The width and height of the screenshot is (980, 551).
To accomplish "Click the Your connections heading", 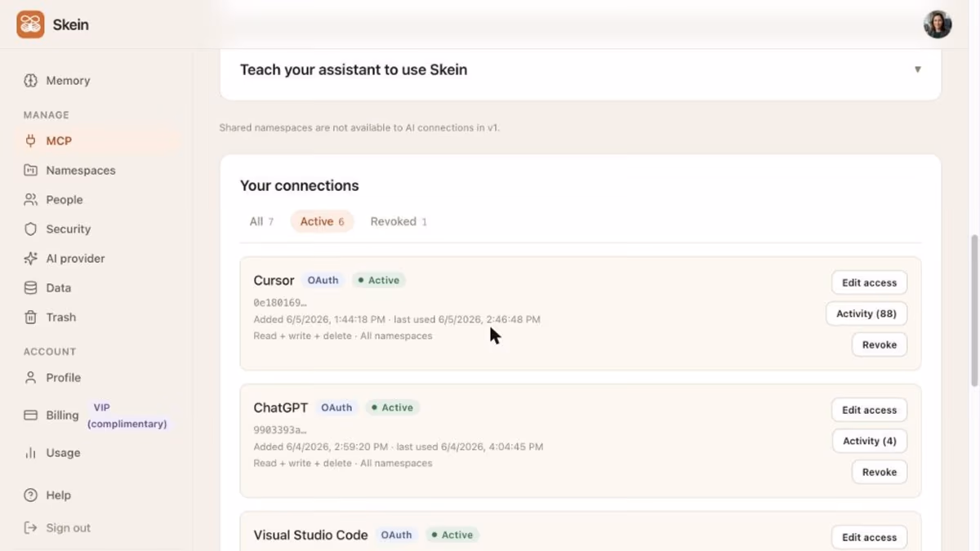I will pos(299,185).
